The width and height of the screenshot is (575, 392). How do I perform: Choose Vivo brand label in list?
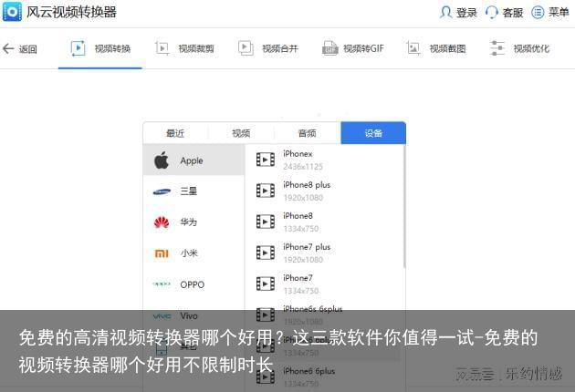click(189, 315)
